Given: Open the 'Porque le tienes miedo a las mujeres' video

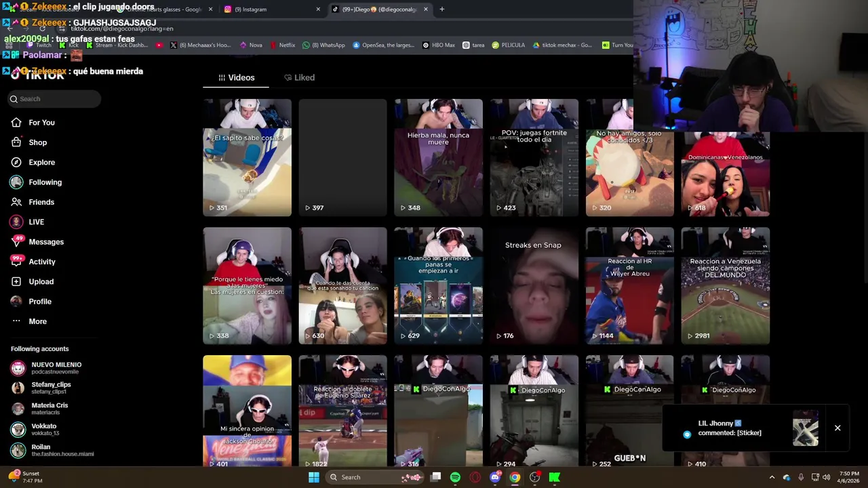Looking at the screenshot, I should point(247,286).
